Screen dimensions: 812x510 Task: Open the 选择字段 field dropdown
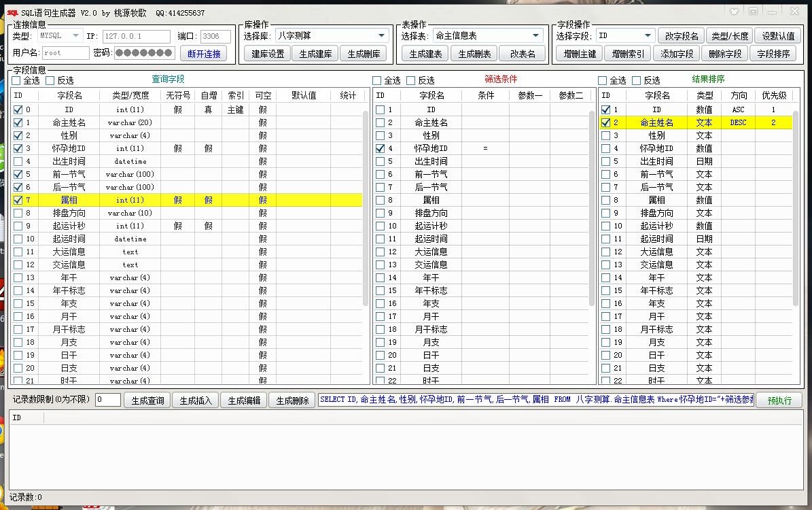(x=648, y=36)
